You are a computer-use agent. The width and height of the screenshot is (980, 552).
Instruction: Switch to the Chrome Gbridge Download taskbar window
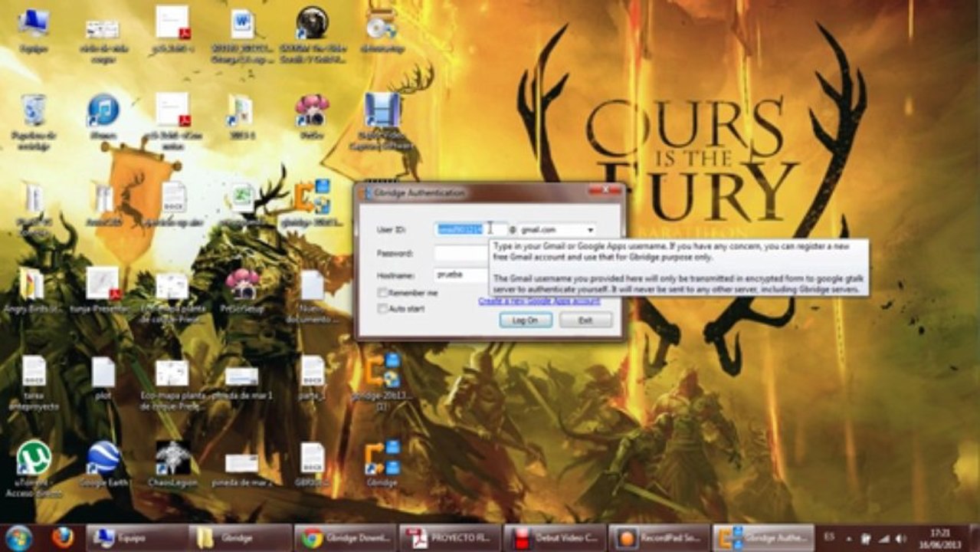click(346, 538)
